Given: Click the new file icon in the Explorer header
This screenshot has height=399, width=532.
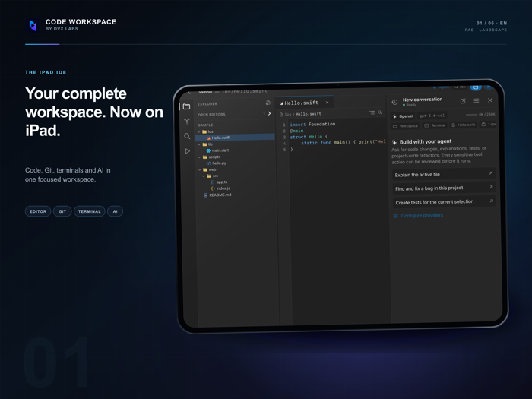Looking at the screenshot, I should point(268,103).
